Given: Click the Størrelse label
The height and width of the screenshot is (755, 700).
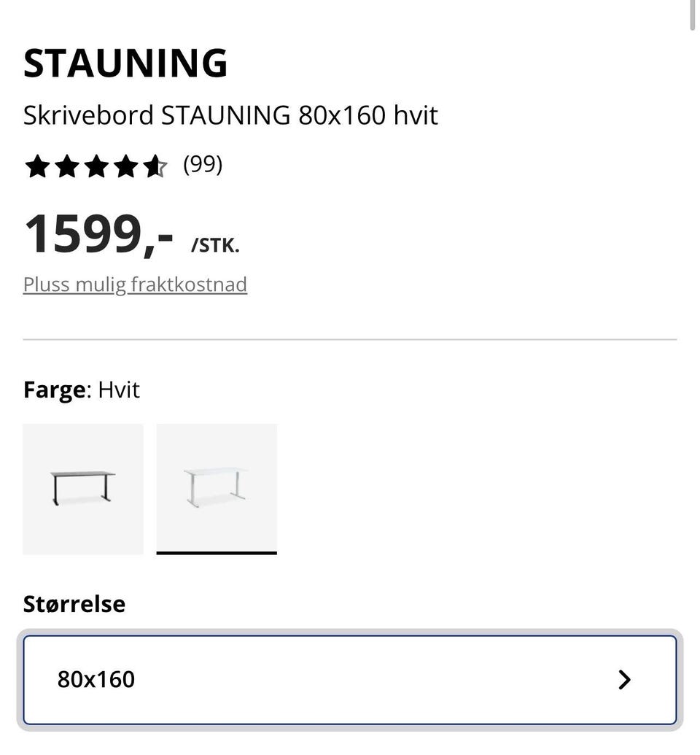Looking at the screenshot, I should [x=74, y=604].
